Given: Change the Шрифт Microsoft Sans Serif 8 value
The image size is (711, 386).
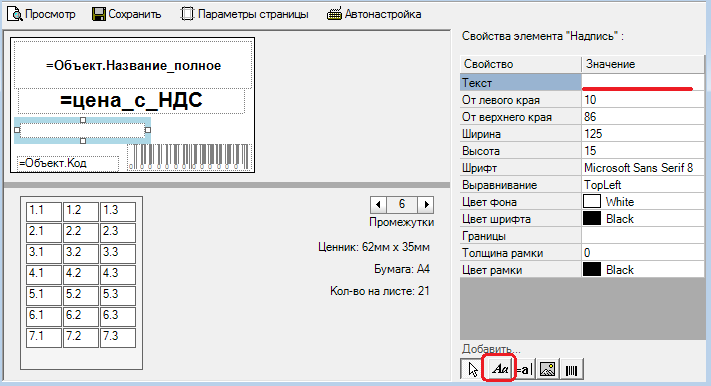Looking at the screenshot, I should 643,168.
